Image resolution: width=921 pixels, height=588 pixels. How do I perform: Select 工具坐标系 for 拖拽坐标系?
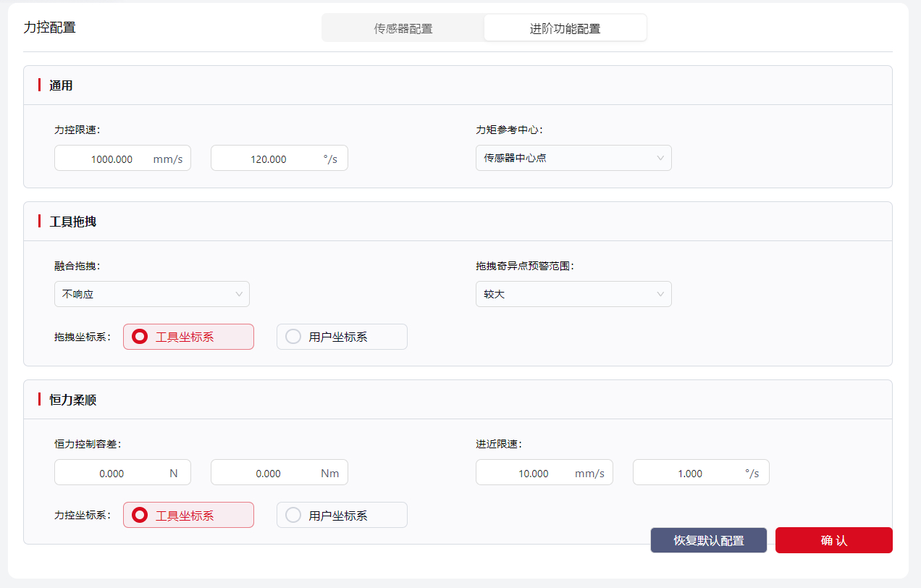pyautogui.click(x=188, y=337)
